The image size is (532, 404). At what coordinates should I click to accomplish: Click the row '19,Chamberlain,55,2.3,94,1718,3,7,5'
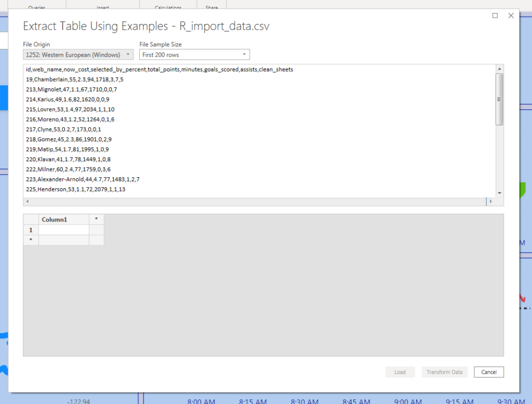coord(75,80)
